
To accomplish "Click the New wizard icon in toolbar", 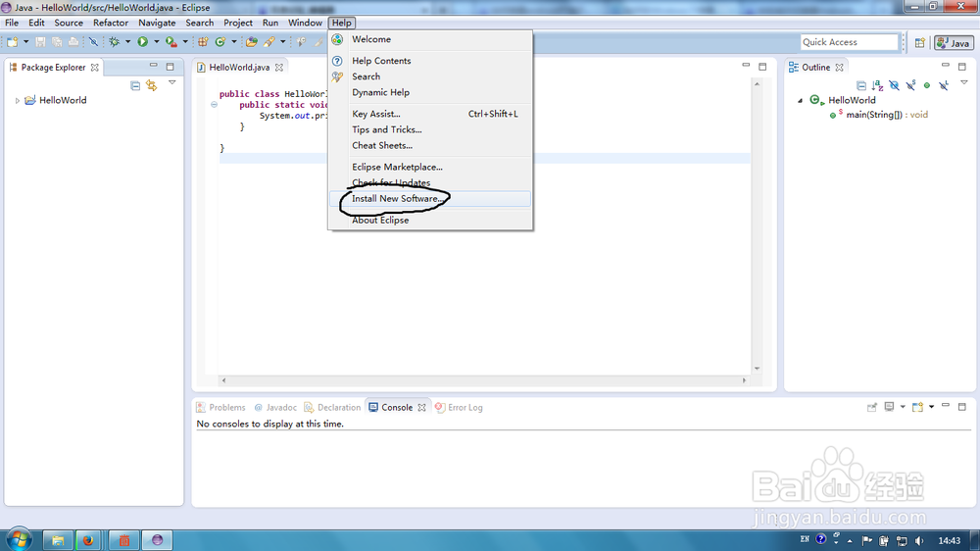I will [13, 42].
